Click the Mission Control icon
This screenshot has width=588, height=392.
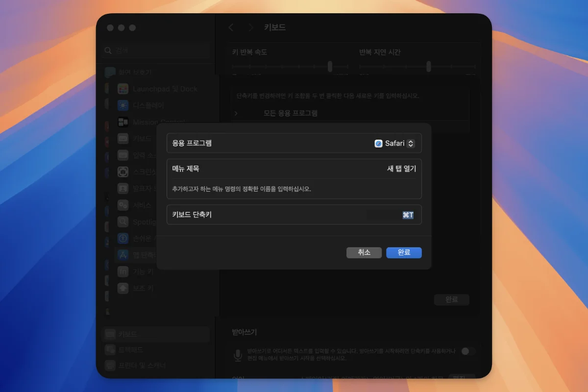pos(123,122)
